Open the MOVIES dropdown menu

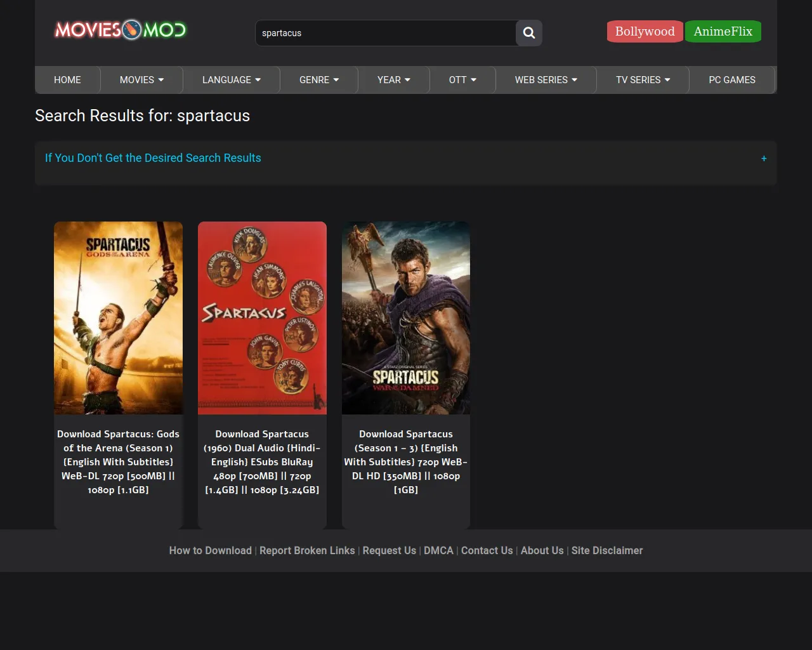142,80
